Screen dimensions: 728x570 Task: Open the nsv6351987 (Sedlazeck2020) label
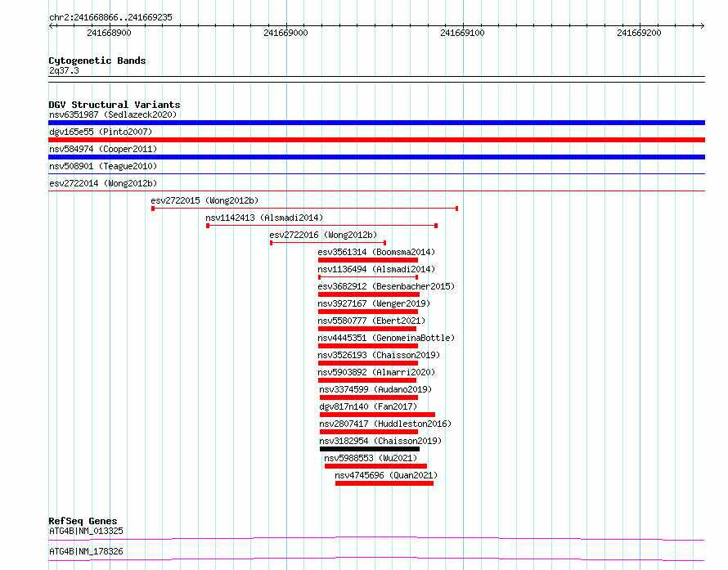pos(113,114)
